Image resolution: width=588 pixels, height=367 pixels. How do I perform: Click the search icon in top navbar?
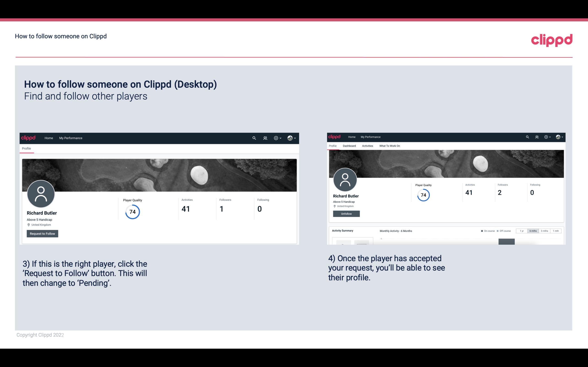pyautogui.click(x=254, y=138)
